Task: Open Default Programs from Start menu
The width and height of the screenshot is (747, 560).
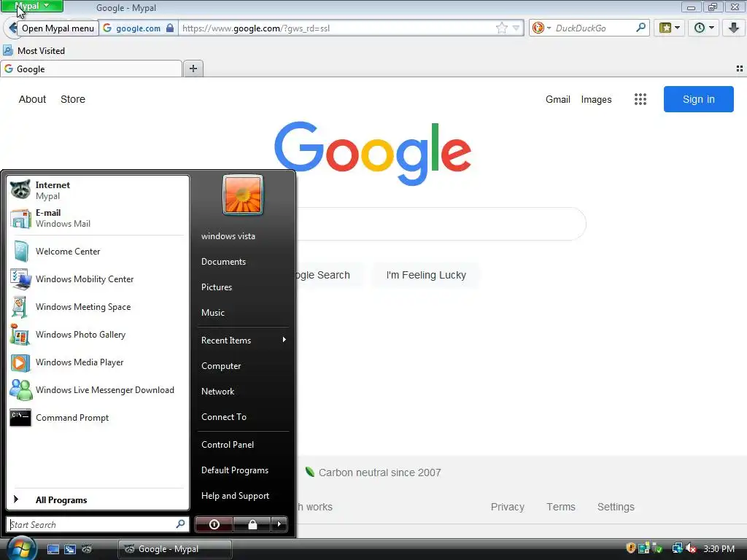Action: (242, 470)
